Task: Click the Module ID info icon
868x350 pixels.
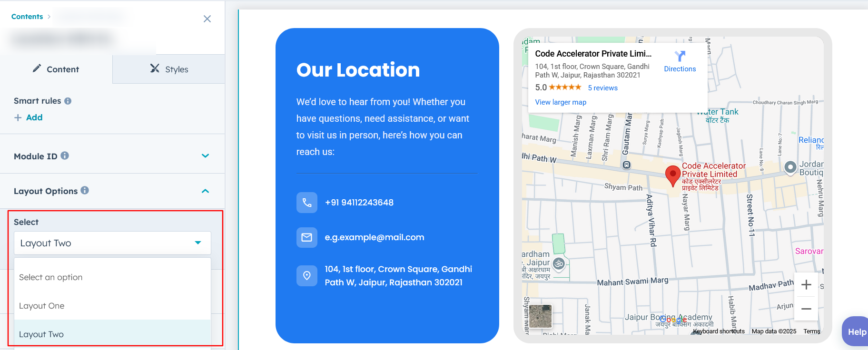Action: tap(65, 156)
